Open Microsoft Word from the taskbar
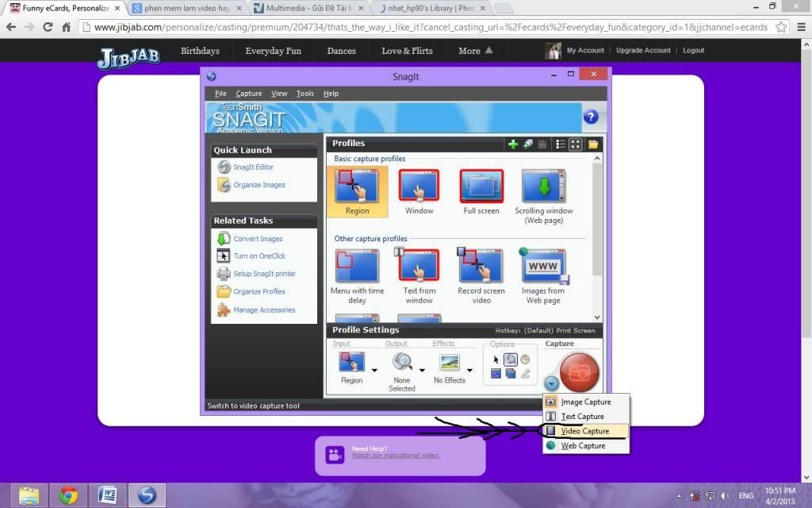Screen dimensions: 812x508 click(107, 495)
